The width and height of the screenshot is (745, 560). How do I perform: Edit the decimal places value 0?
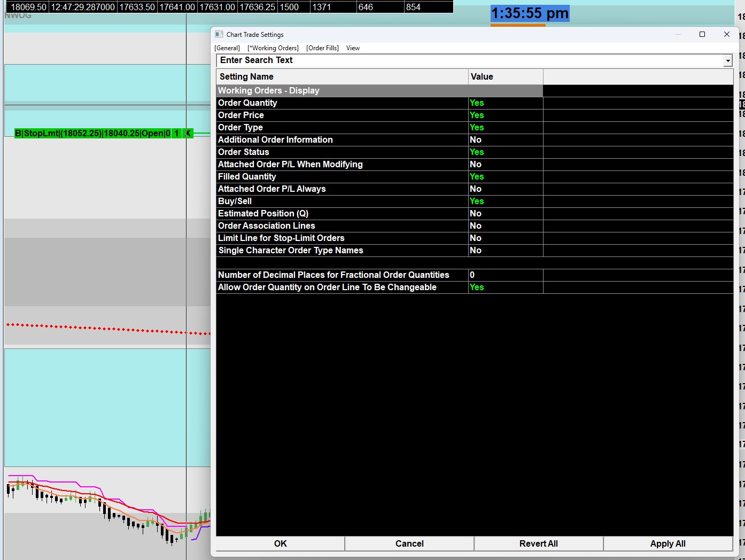coord(506,275)
